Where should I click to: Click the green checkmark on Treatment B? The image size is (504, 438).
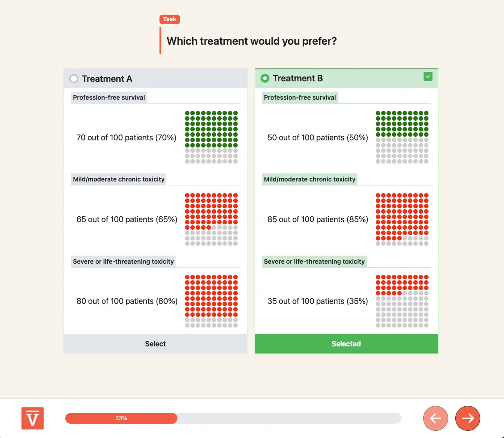click(428, 77)
